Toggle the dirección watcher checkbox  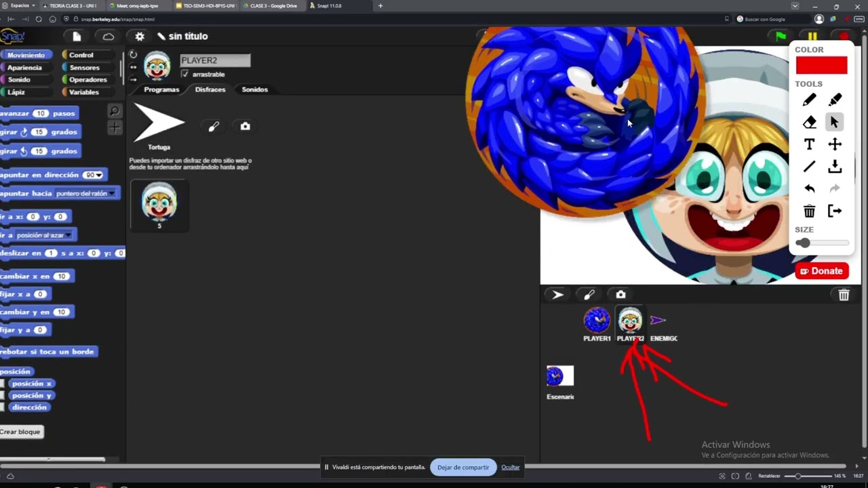pyautogui.click(x=3, y=407)
